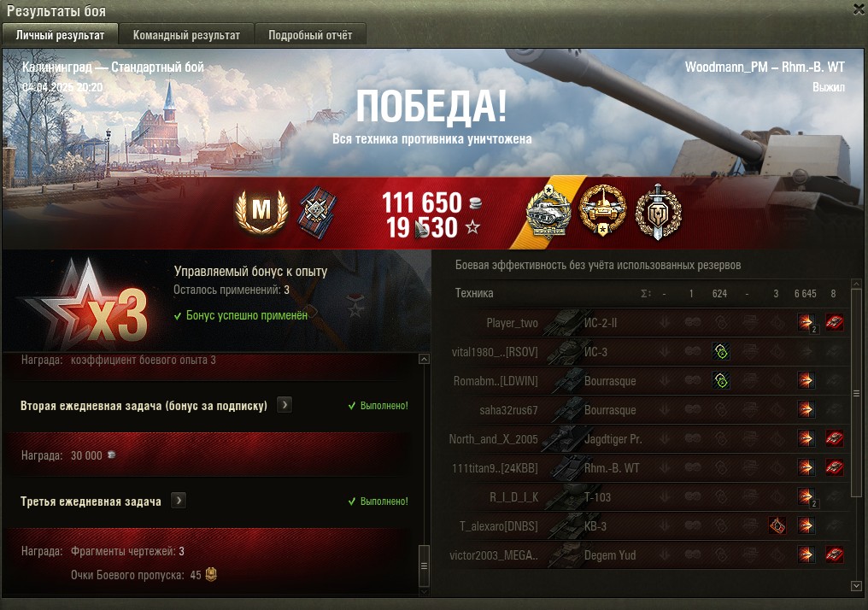Expand Вторая ежедневная задача details arrow
This screenshot has width=868, height=610.
284,405
